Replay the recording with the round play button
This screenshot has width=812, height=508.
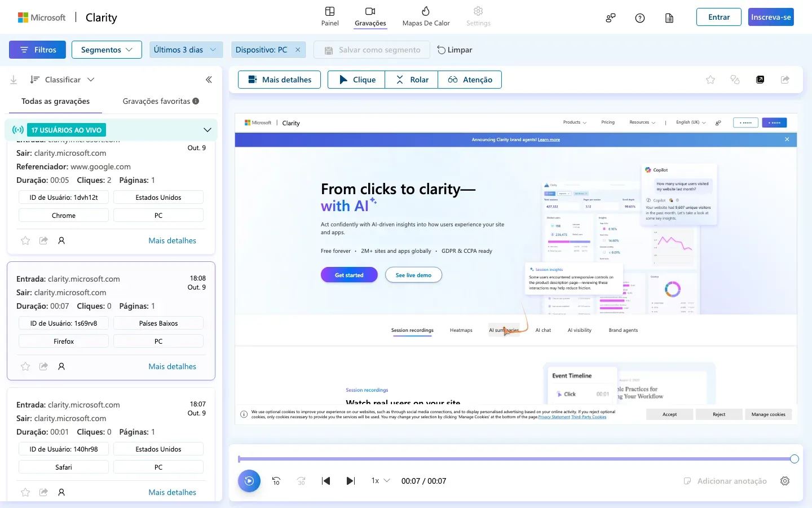(x=249, y=481)
